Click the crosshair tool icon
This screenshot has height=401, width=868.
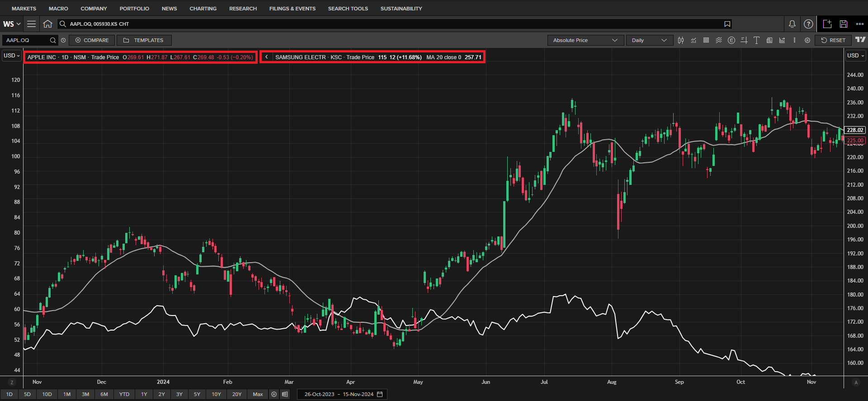744,40
